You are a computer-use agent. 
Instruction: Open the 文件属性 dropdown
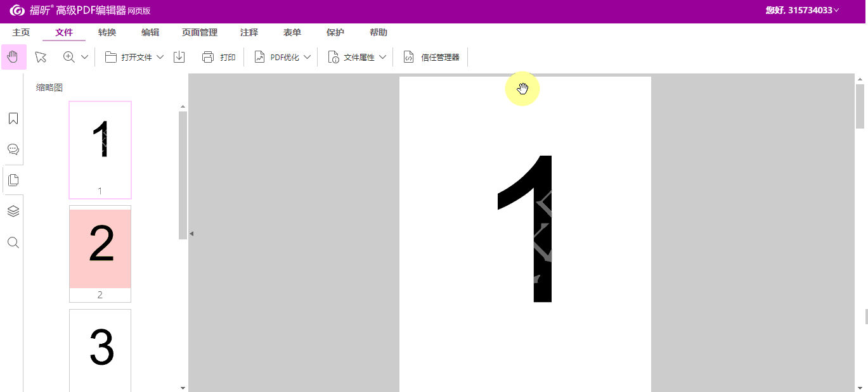point(358,57)
